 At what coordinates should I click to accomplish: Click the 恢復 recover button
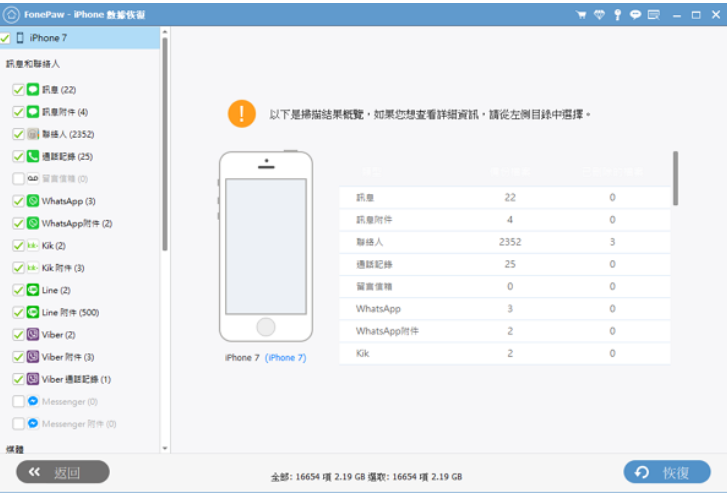tap(667, 472)
